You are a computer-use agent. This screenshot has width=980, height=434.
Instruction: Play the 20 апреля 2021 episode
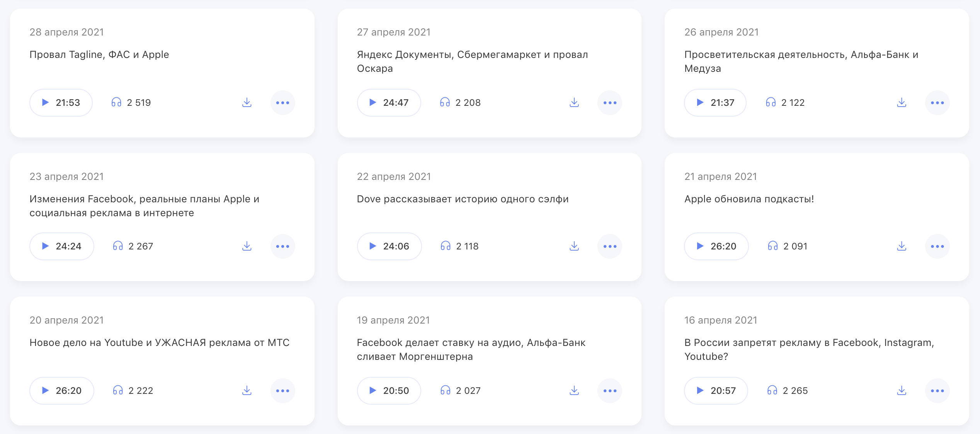click(62, 391)
